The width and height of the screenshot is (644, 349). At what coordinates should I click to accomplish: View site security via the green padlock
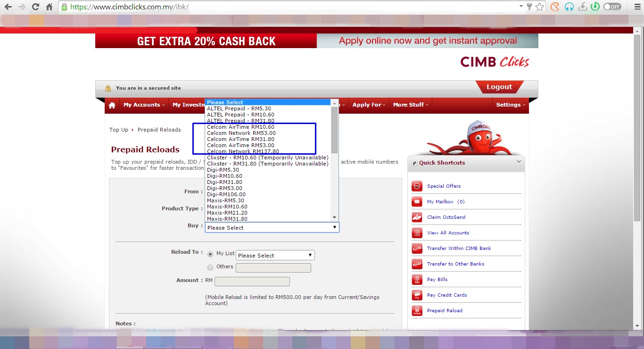pyautogui.click(x=65, y=7)
